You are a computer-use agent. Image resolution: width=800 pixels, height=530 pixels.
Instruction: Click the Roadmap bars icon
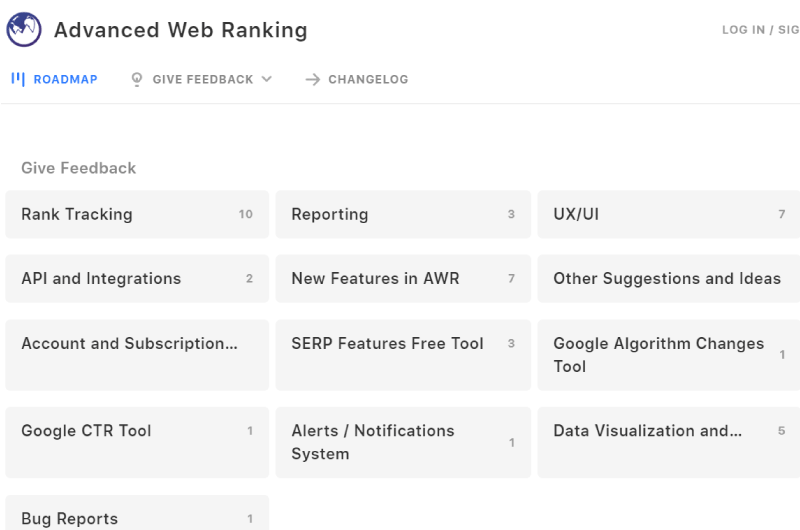(18, 79)
